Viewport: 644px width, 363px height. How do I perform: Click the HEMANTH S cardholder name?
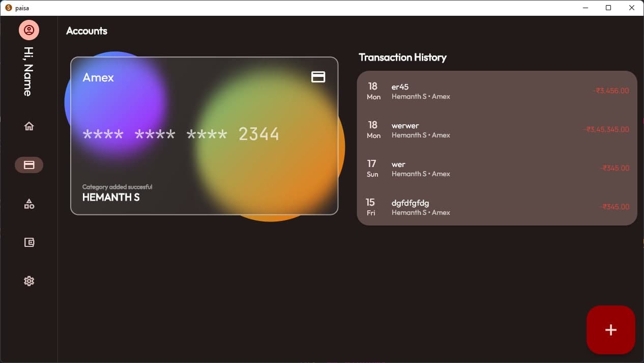111,197
